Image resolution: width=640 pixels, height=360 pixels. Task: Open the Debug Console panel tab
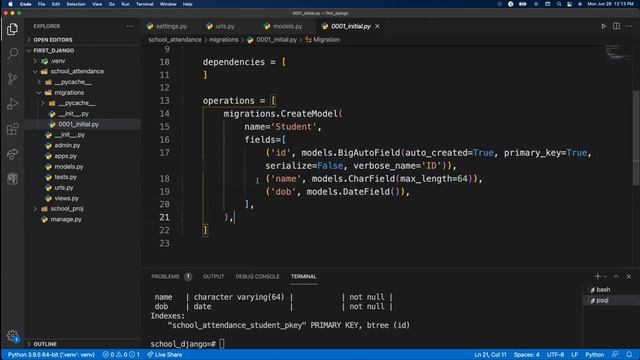[258, 276]
